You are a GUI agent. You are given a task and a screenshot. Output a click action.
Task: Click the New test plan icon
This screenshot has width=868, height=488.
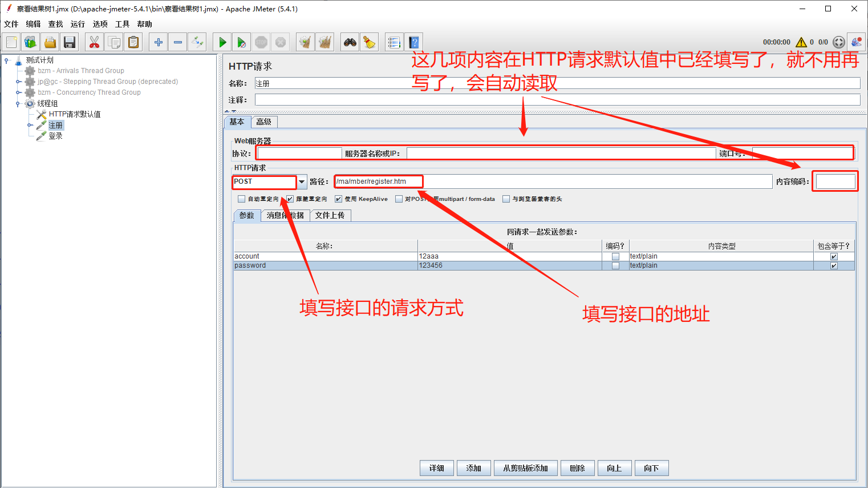point(11,42)
